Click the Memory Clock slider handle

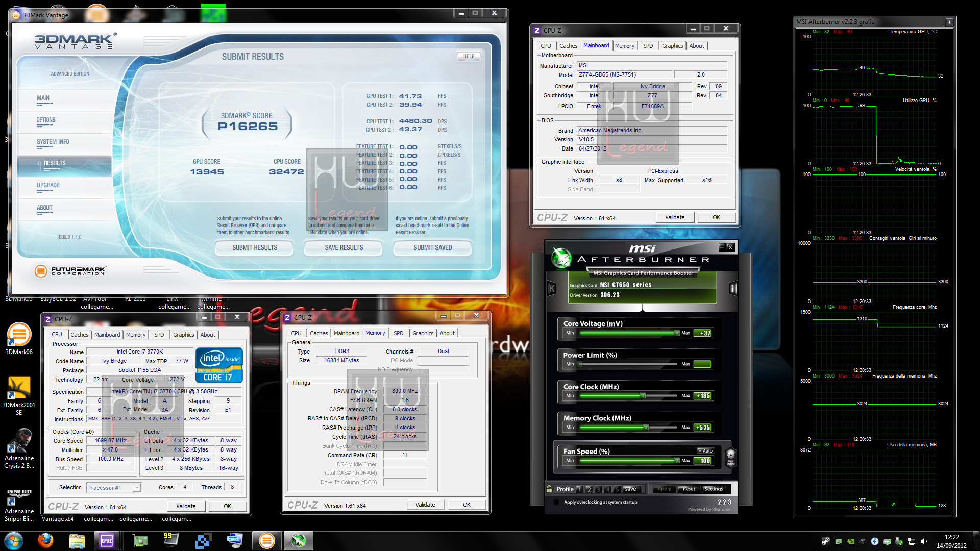coord(646,427)
